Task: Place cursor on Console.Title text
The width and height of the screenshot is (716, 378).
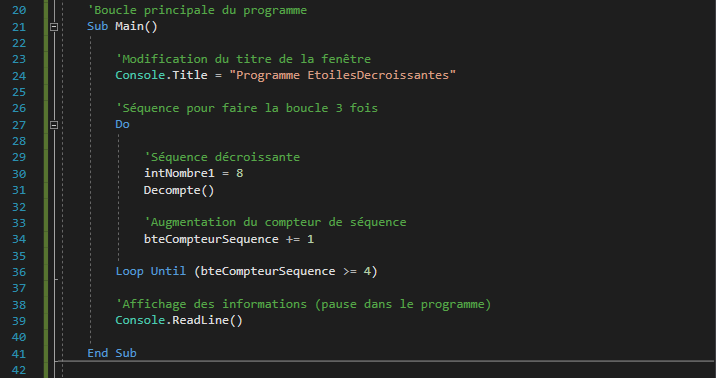Action: point(161,75)
